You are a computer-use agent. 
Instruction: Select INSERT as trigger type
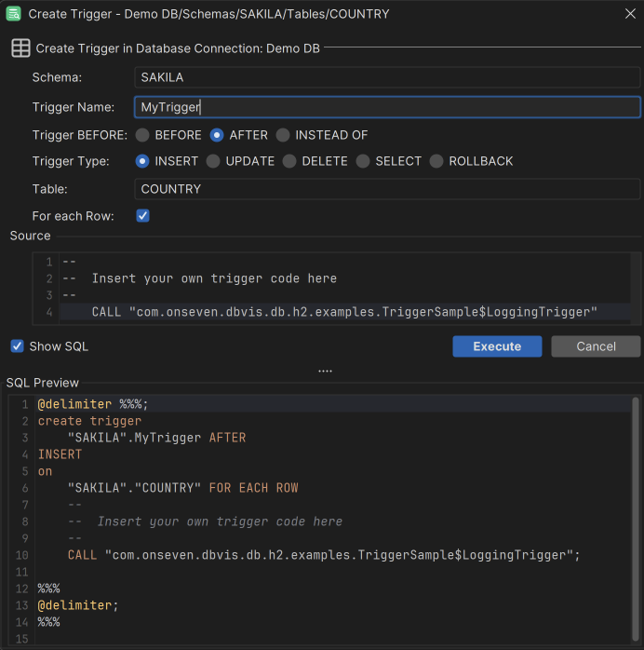point(142,161)
